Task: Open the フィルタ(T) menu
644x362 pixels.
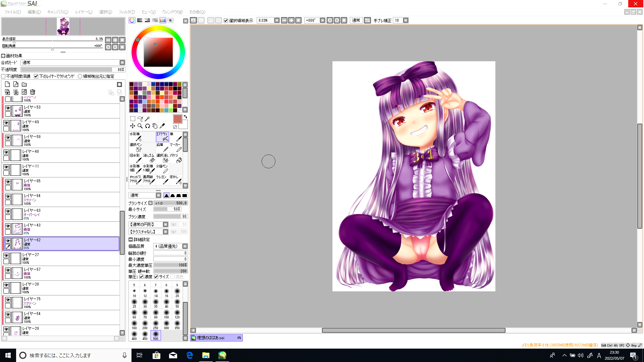Action: pyautogui.click(x=126, y=12)
